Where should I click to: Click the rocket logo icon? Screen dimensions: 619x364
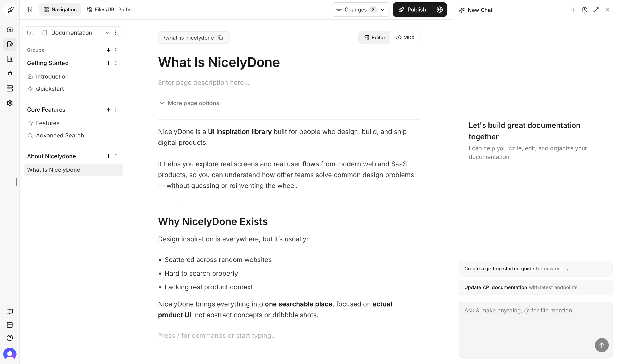pyautogui.click(x=10, y=10)
